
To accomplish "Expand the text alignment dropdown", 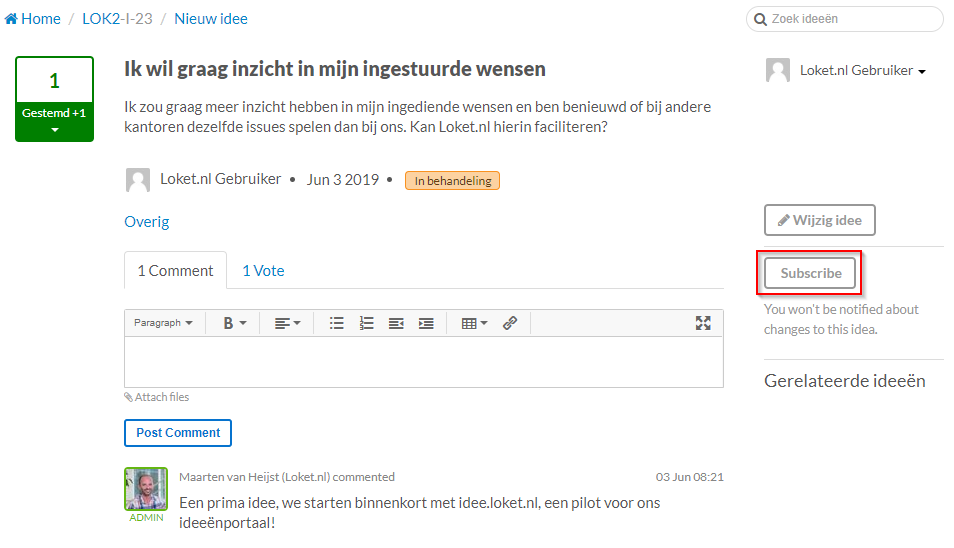I will pos(287,323).
